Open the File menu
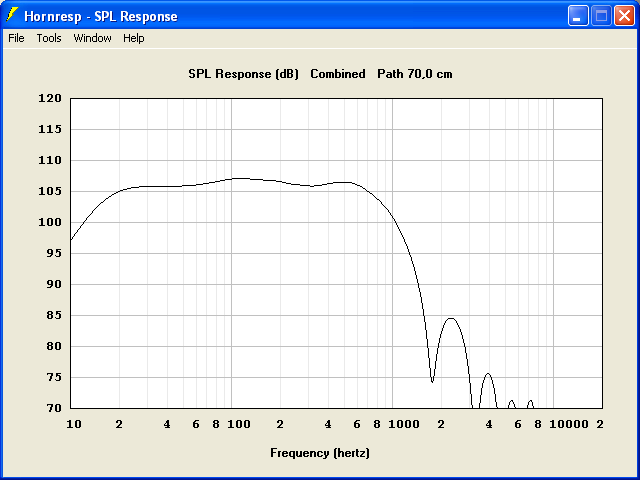641x480 pixels. [16, 38]
